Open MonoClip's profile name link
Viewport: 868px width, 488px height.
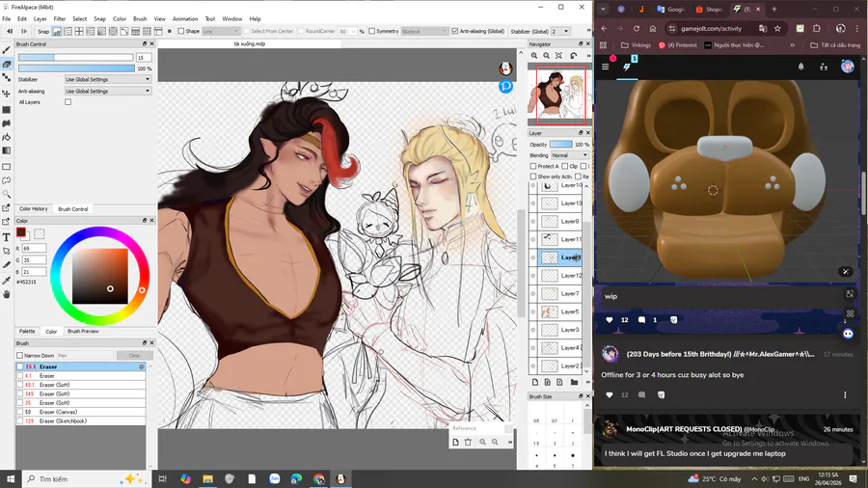(684, 429)
